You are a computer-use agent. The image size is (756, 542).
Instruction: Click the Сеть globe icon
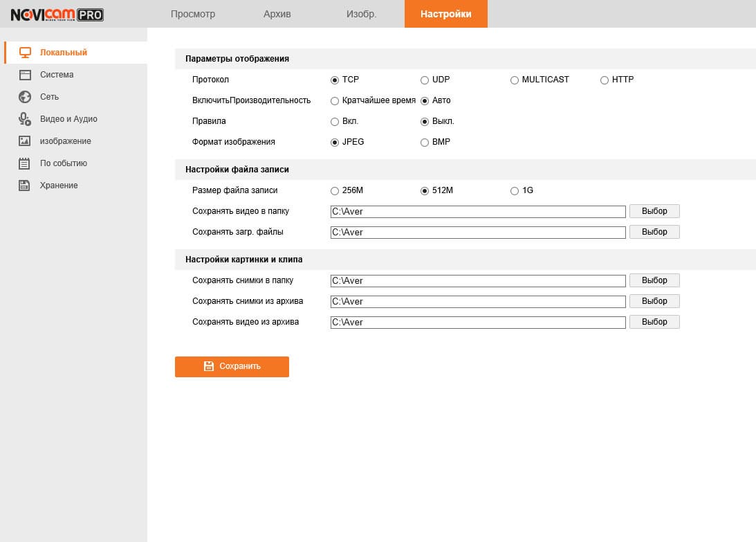pyautogui.click(x=25, y=97)
